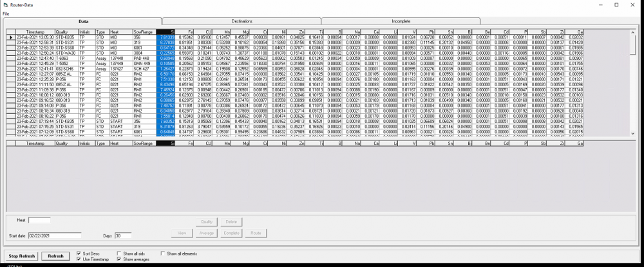The width and height of the screenshot is (644, 267).
Task: Click the Start date field
Action: (x=55, y=235)
